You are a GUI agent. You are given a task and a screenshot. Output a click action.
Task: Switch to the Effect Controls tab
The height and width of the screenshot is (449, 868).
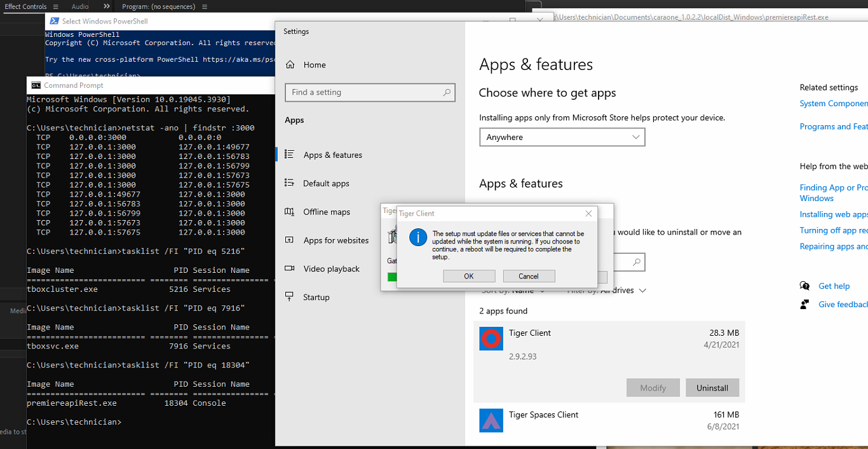pos(25,6)
